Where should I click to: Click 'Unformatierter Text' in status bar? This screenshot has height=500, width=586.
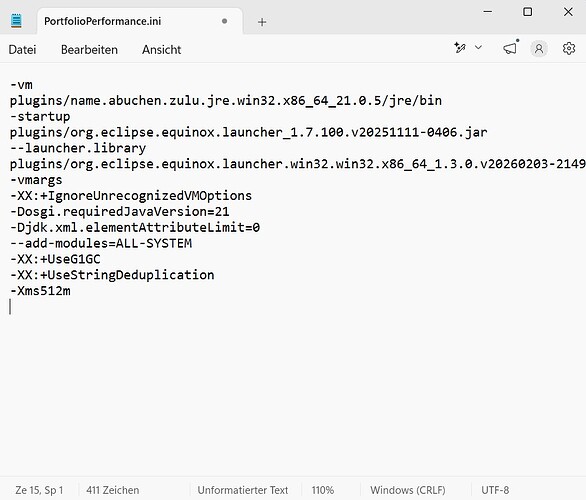coord(243,490)
